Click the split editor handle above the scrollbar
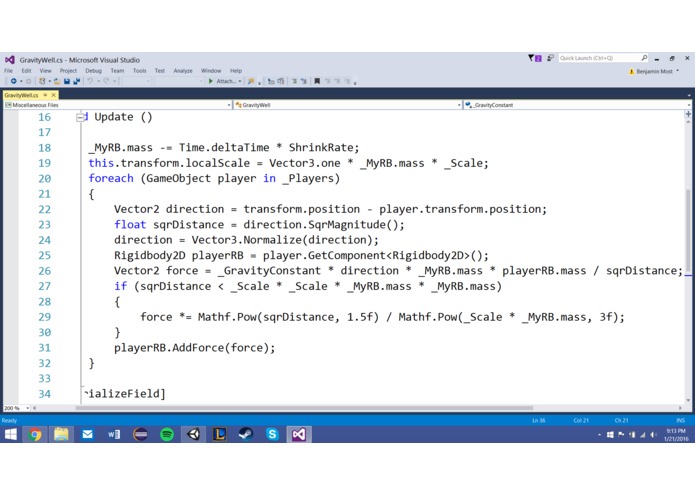 click(688, 114)
